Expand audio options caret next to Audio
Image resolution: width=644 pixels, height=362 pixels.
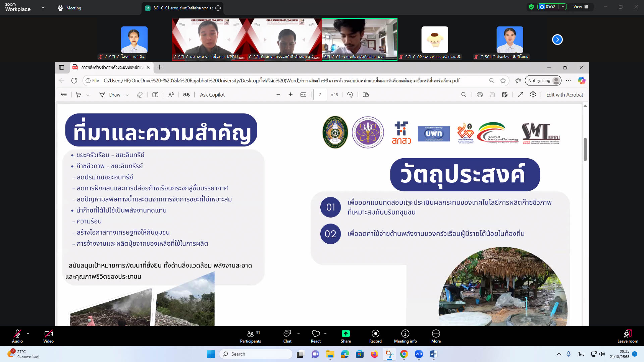click(x=28, y=334)
